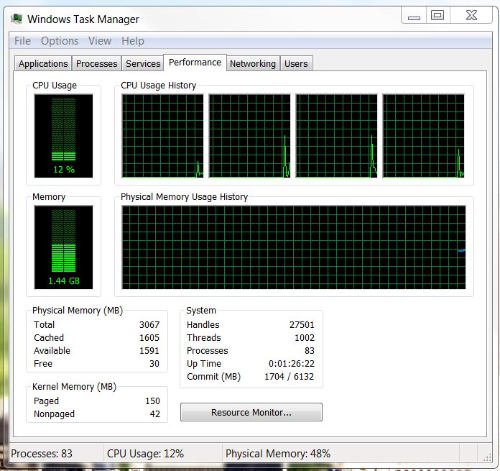The height and width of the screenshot is (471, 500).
Task: Close the Task Manager window
Action: coord(471,16)
